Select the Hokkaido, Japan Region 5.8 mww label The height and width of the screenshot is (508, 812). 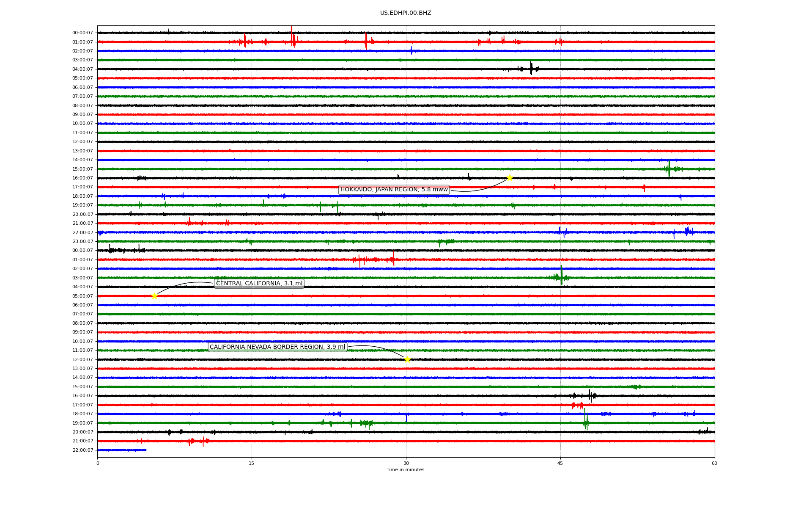[x=394, y=190]
